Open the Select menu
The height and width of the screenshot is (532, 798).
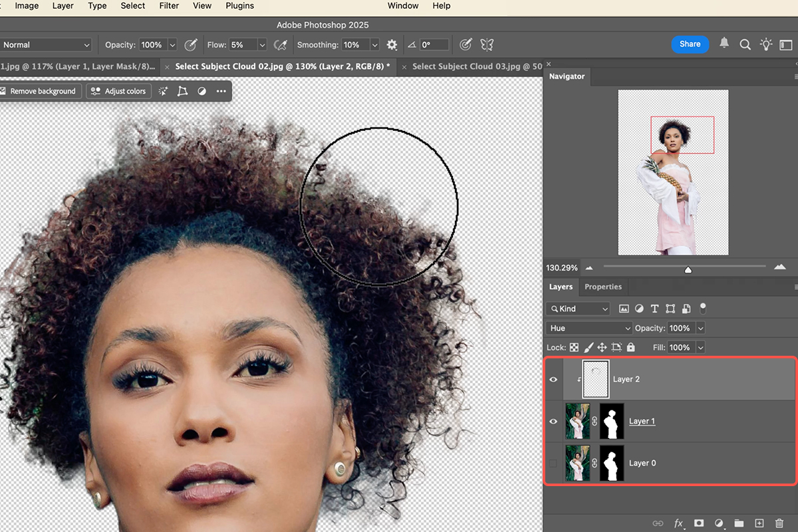click(132, 5)
